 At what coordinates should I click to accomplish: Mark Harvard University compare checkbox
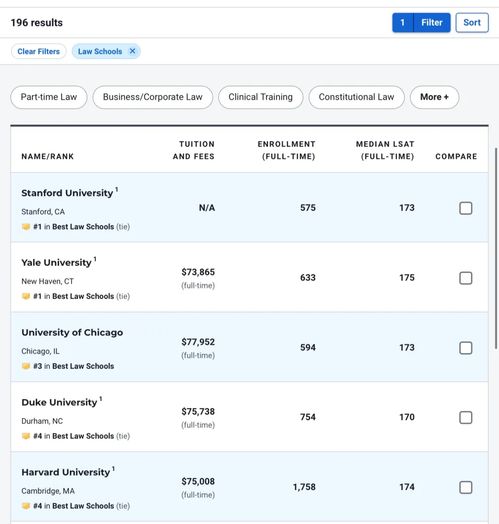coord(466,488)
